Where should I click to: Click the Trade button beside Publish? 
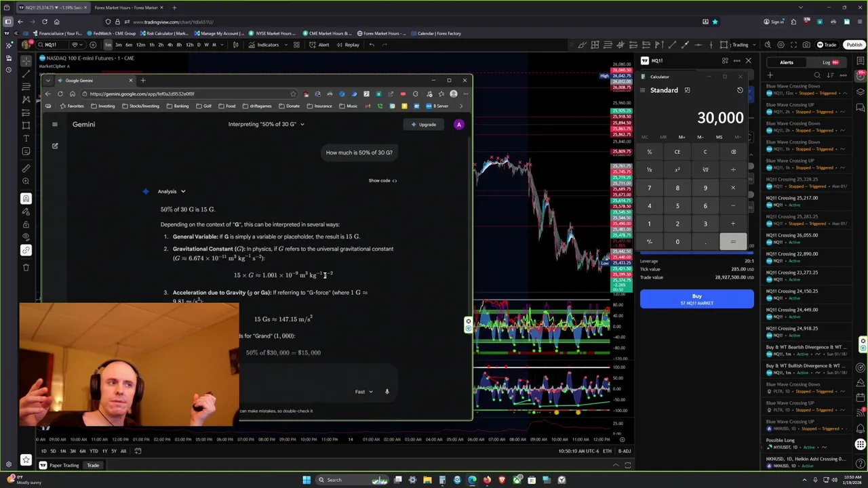coord(827,45)
